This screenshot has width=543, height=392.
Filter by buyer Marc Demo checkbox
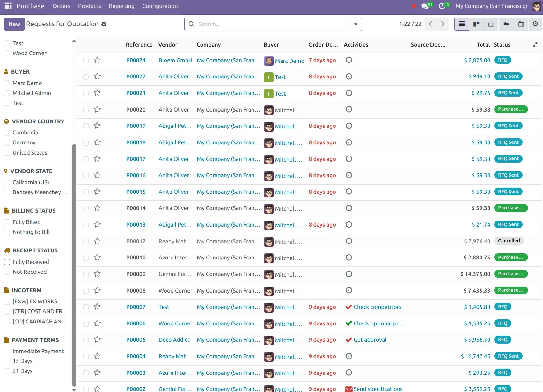pos(7,83)
